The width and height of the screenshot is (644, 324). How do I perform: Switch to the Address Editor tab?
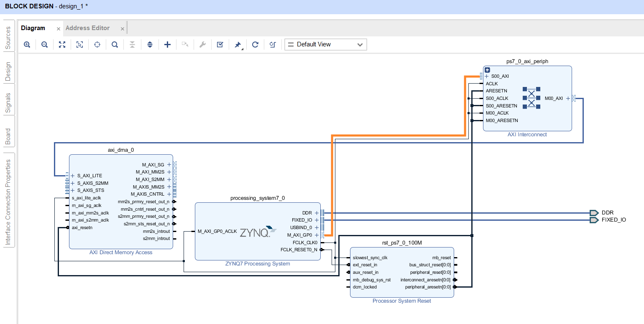point(88,28)
